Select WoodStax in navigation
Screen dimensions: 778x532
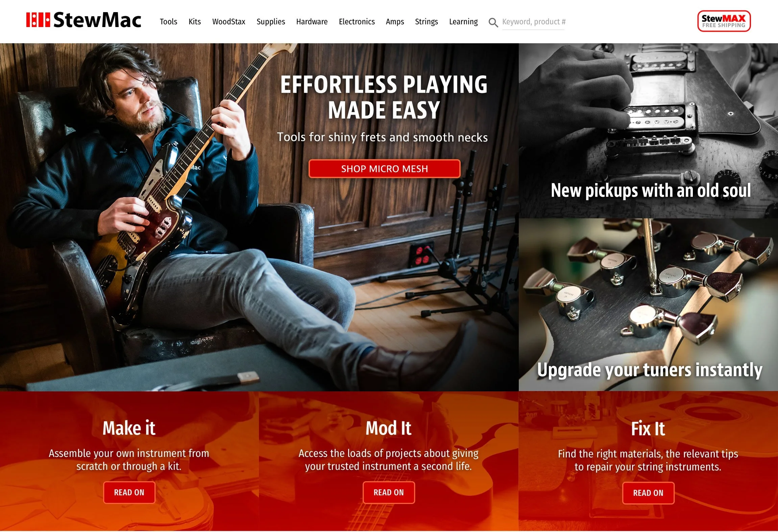click(229, 22)
